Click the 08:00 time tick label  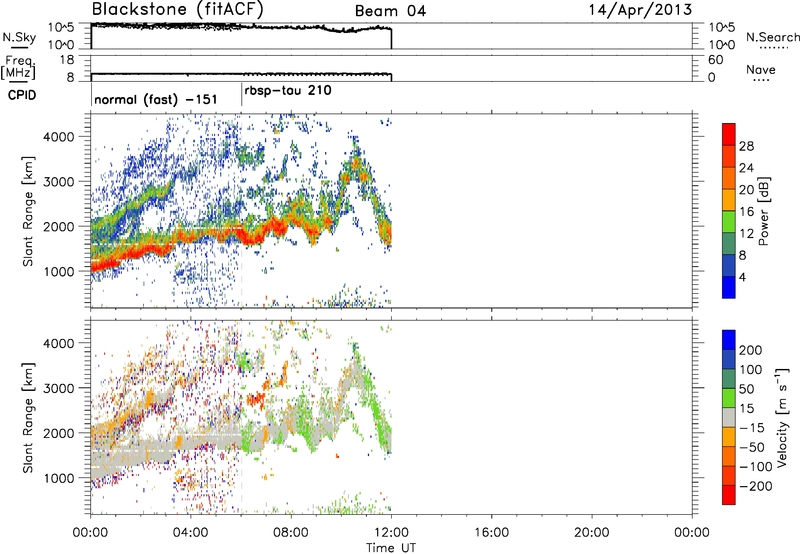291,533
